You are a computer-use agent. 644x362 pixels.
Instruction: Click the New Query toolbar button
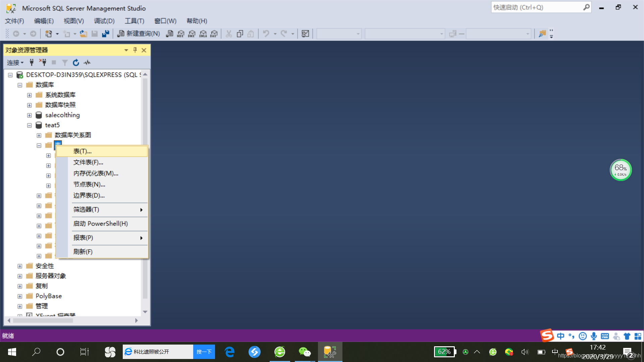click(x=139, y=34)
